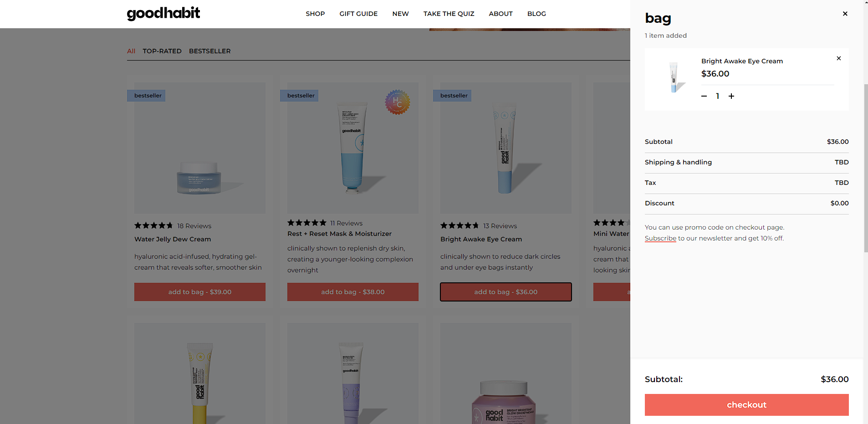Switch to the All filter tab
Screen dimensions: 868x424
pos(131,51)
